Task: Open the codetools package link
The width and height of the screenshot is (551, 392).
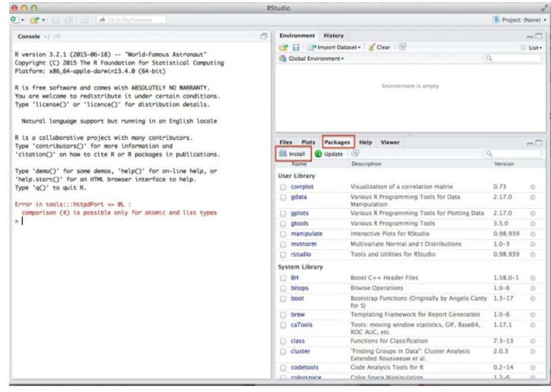Action: [304, 367]
